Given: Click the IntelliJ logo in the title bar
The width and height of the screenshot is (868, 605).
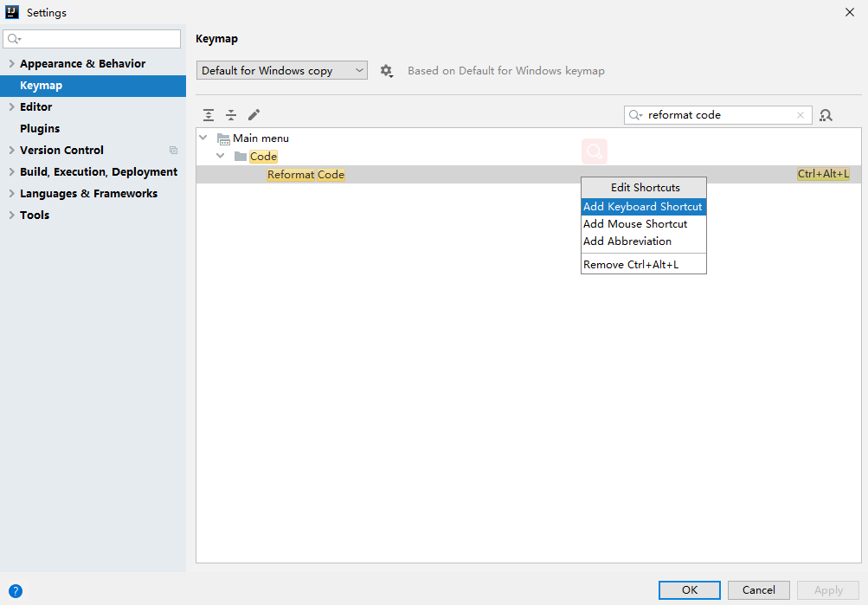Looking at the screenshot, I should click(x=12, y=12).
